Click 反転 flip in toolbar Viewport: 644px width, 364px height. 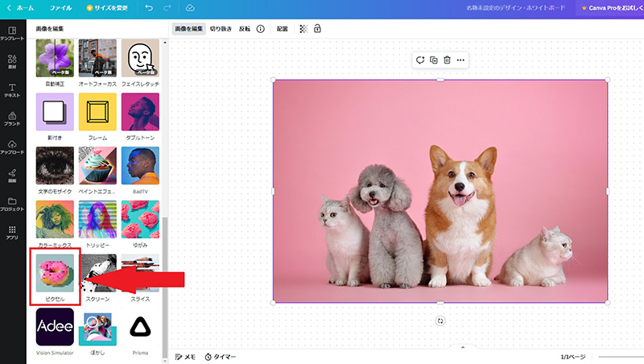pos(245,29)
